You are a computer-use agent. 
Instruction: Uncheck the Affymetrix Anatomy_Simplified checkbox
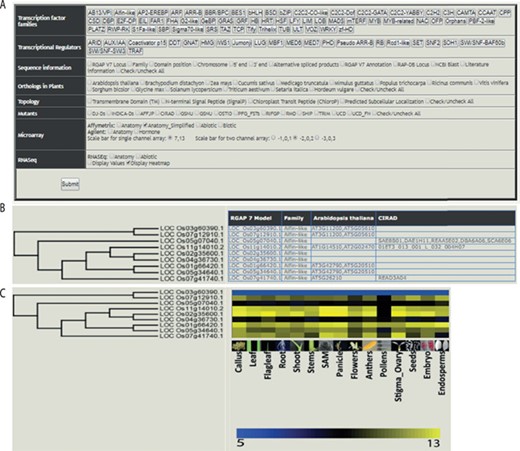click(145, 125)
